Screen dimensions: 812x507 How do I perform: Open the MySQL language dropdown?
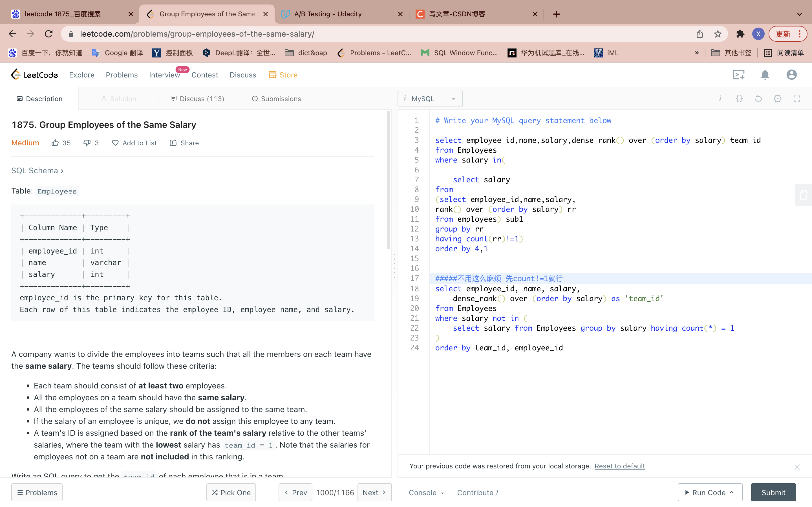430,99
